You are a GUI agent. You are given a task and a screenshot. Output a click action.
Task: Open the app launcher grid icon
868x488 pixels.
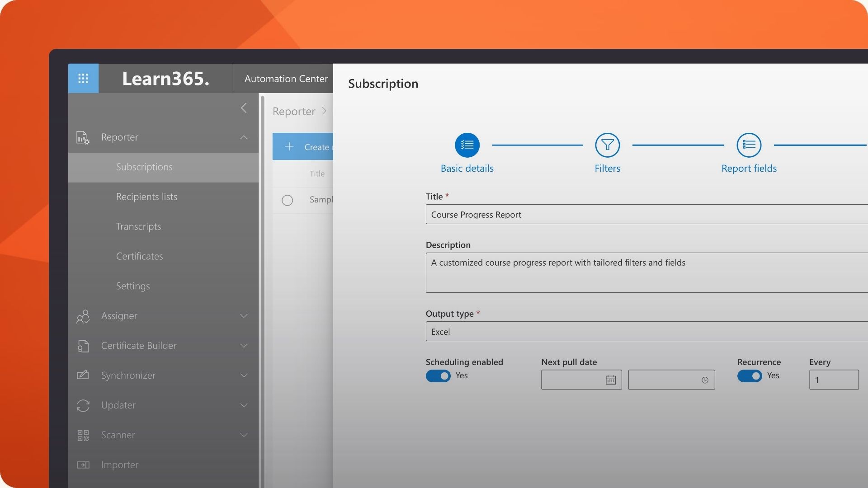pos(83,79)
